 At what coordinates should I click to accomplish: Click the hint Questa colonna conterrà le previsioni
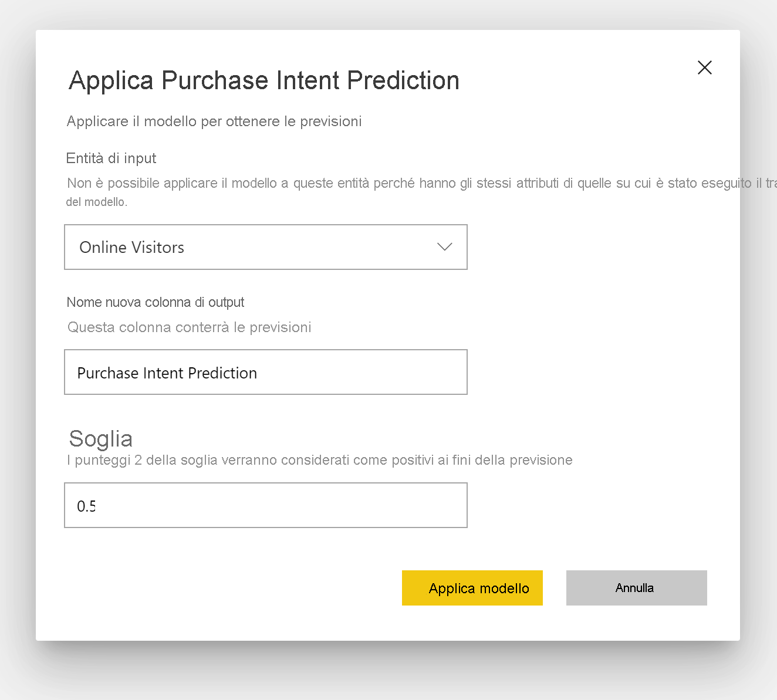(189, 327)
